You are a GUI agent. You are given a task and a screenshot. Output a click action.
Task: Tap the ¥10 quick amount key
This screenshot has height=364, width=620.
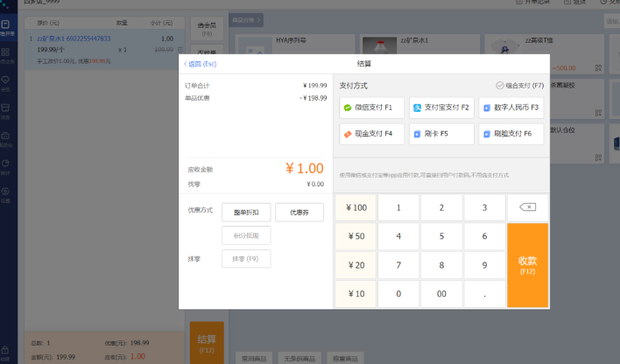tap(356, 294)
